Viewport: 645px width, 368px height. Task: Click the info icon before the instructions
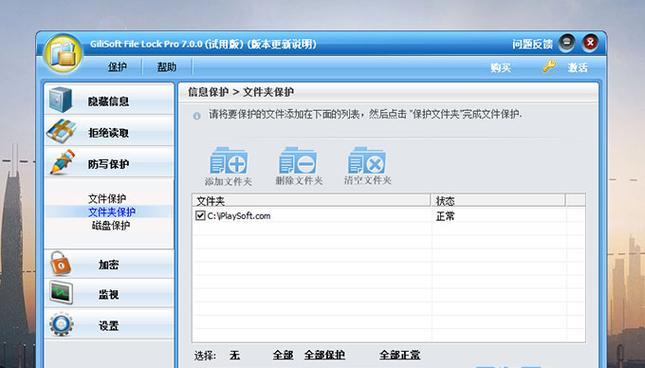click(197, 116)
